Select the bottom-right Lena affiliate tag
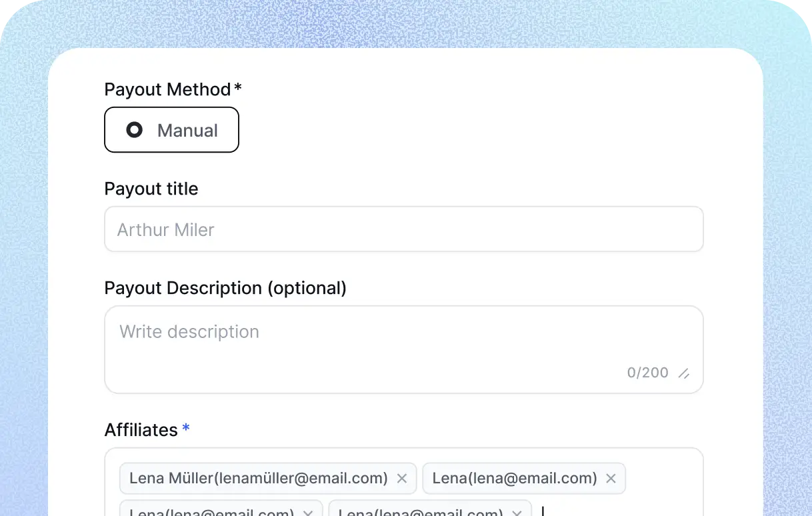Viewport: 812px width, 516px height. pyautogui.click(x=421, y=513)
